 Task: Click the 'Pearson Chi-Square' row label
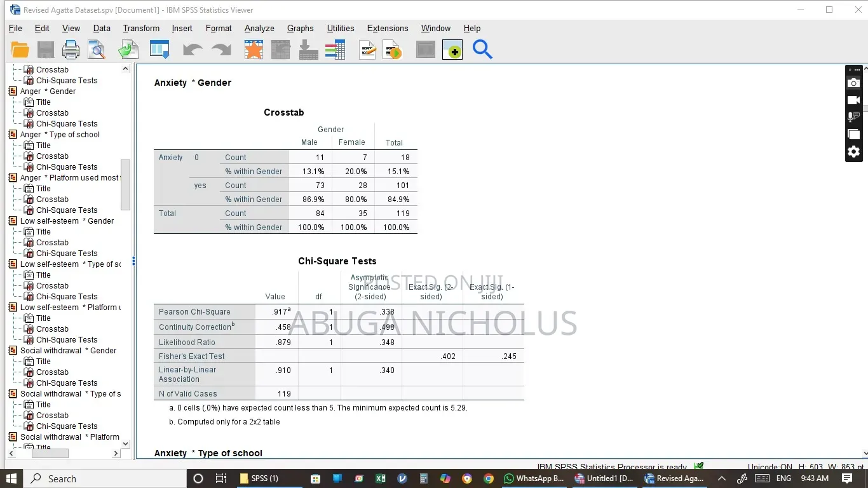(194, 312)
